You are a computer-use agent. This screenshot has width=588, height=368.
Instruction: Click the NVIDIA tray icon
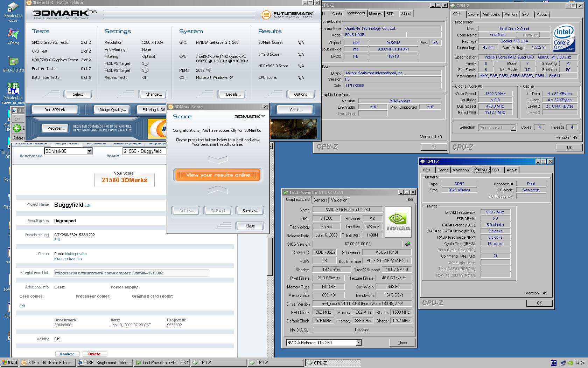coord(570,363)
